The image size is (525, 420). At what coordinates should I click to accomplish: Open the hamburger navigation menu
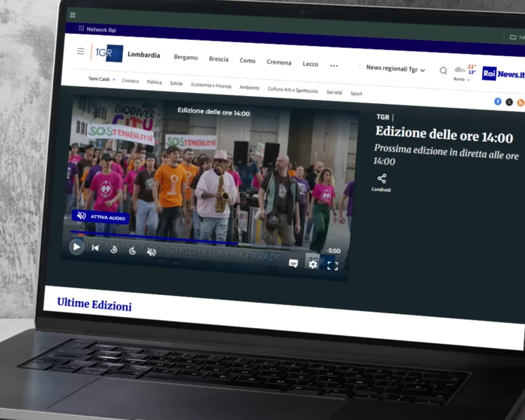(x=80, y=51)
